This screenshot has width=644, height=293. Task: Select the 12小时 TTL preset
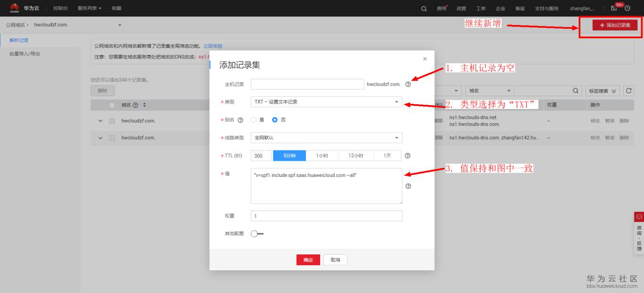(x=355, y=156)
